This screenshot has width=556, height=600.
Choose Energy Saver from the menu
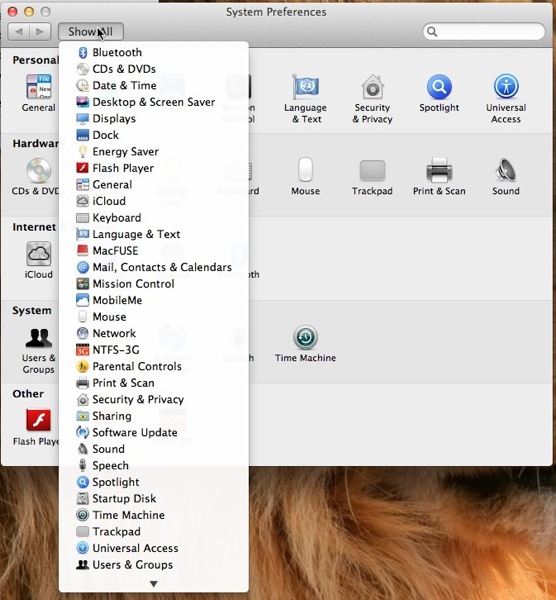pos(154,152)
